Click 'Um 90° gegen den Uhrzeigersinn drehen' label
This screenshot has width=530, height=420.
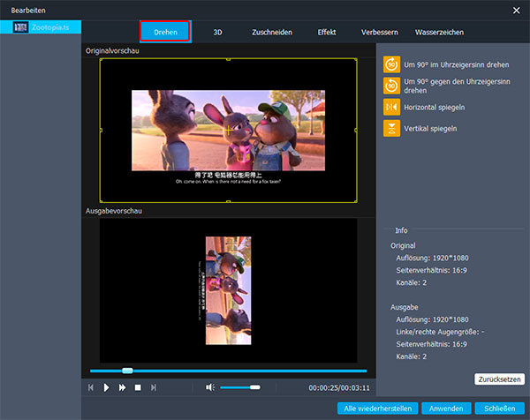457,86
